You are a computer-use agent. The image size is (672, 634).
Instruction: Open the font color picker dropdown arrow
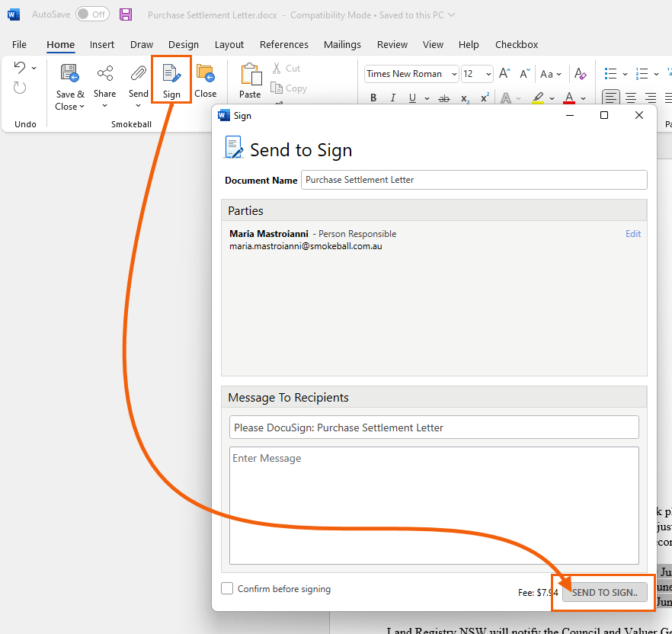point(584,98)
